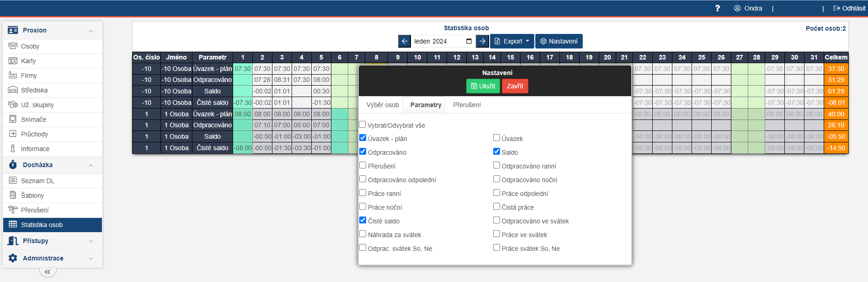Go to next month arrow
Viewport: 868px width, 282px height.
tap(482, 41)
